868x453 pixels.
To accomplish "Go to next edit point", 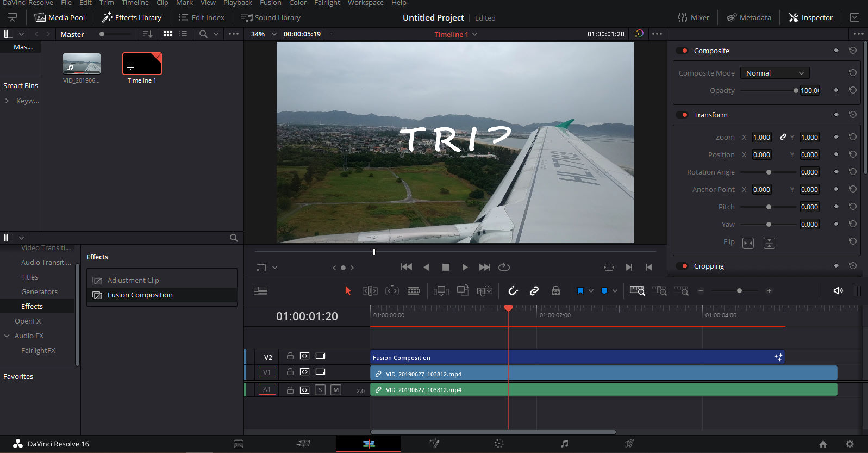I will coord(629,267).
